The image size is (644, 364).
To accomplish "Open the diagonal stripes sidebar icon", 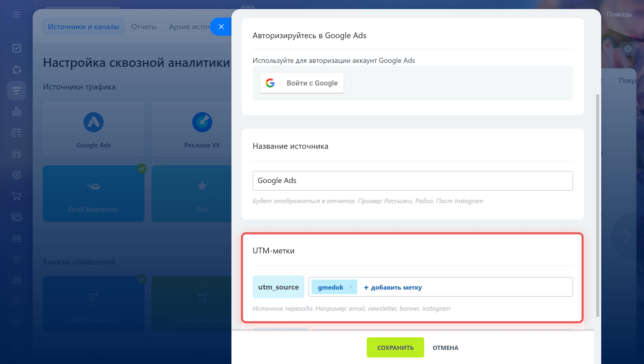I will (x=16, y=281).
